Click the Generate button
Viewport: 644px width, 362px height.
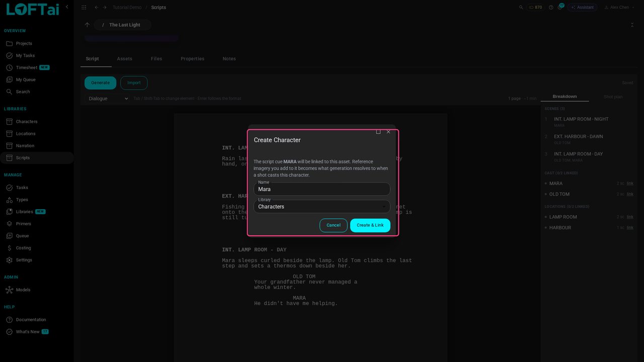[x=100, y=83]
